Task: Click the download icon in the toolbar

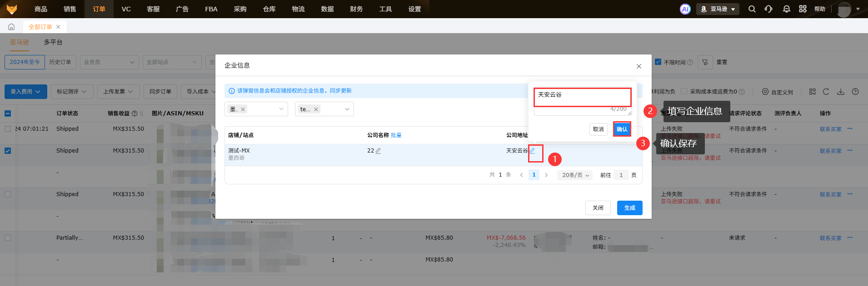Action: point(841,92)
